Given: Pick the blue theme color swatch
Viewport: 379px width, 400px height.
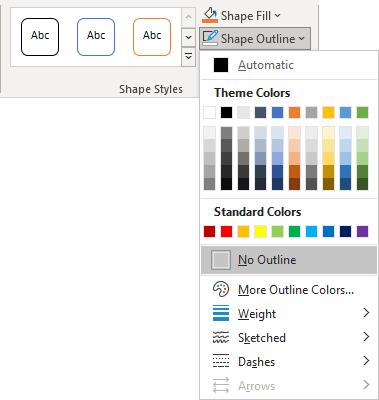Looking at the screenshot, I should pyautogui.click(x=277, y=113).
